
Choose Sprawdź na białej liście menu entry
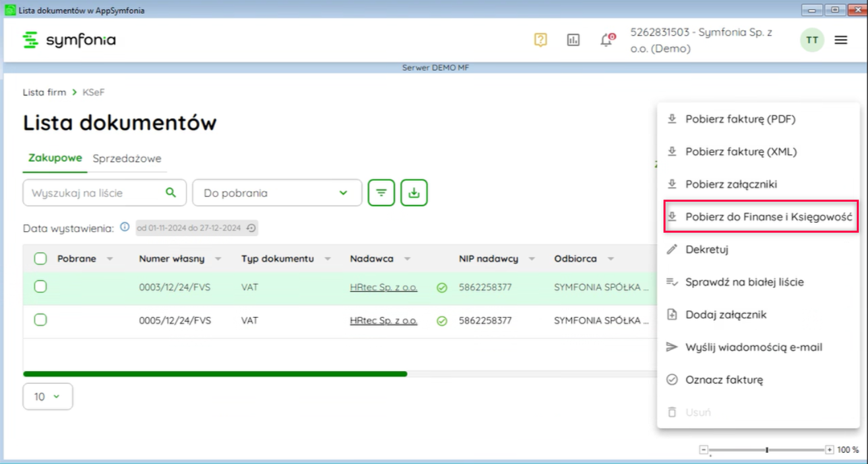(744, 282)
